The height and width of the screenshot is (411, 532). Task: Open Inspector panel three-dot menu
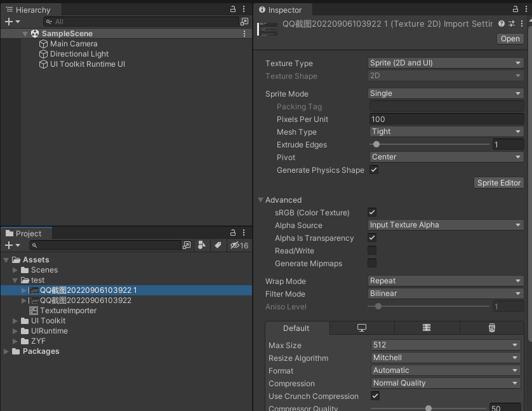click(x=526, y=9)
